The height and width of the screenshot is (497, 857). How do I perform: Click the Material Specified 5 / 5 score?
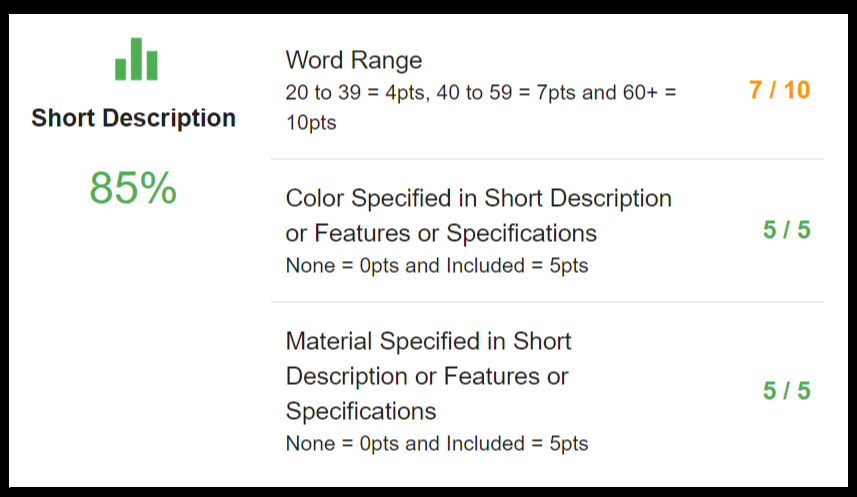[786, 390]
